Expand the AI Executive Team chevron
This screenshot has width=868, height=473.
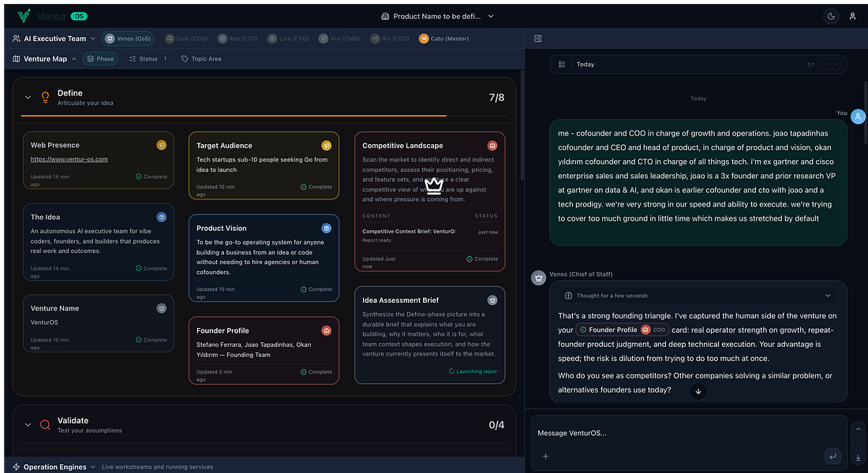pos(93,39)
